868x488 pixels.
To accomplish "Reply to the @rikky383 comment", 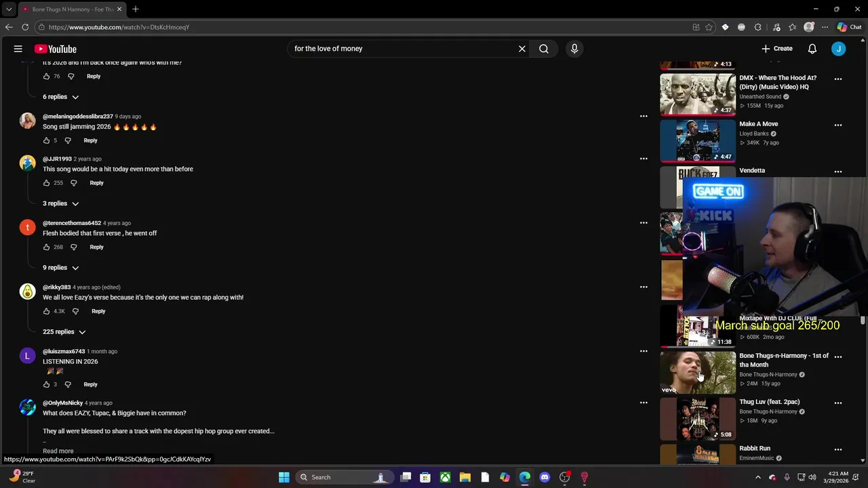I will pos(98,311).
